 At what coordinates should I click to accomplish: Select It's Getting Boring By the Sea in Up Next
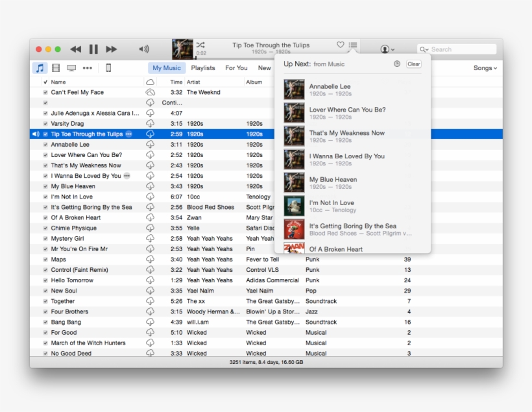352,229
